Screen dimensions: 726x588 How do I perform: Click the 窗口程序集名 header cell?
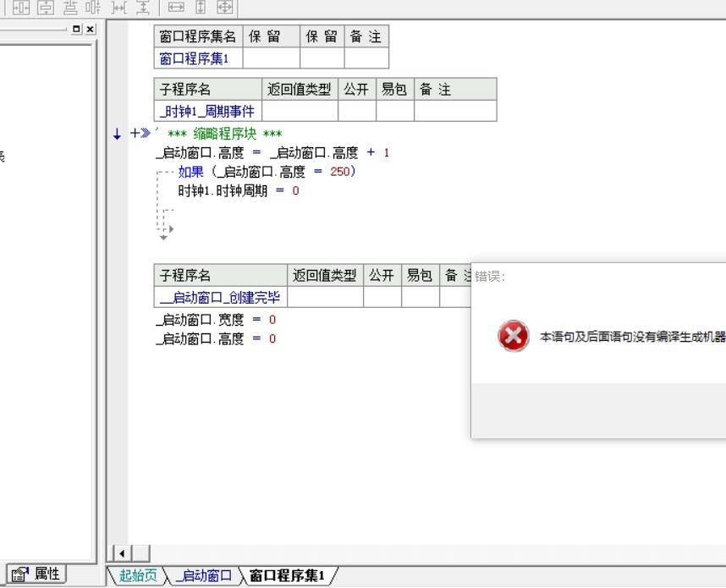point(199,36)
